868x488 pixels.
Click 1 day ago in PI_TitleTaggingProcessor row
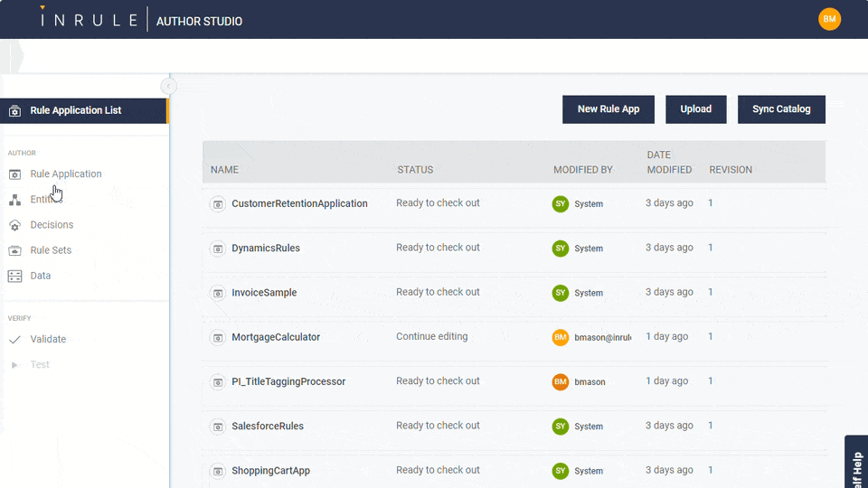pos(667,381)
